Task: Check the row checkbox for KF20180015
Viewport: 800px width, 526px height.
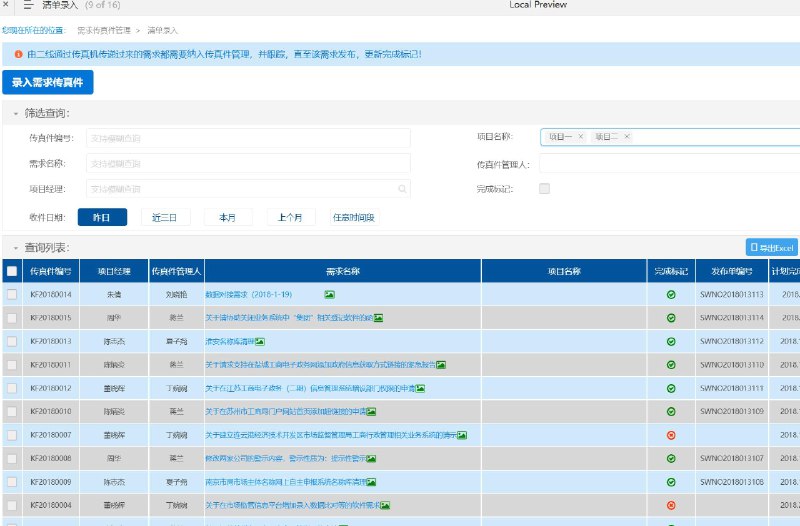Action: pos(12,318)
